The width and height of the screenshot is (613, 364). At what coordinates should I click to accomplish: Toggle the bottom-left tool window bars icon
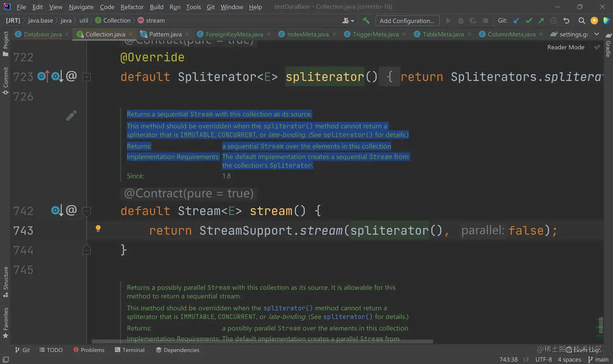[x=6, y=360]
